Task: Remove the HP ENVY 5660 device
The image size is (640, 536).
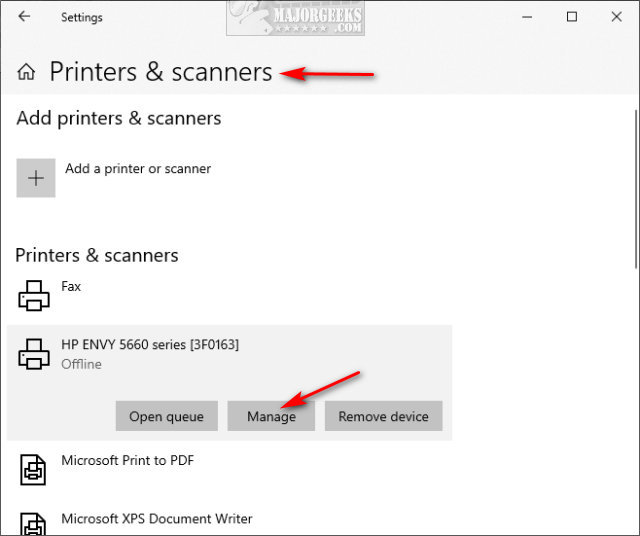Action: (384, 416)
